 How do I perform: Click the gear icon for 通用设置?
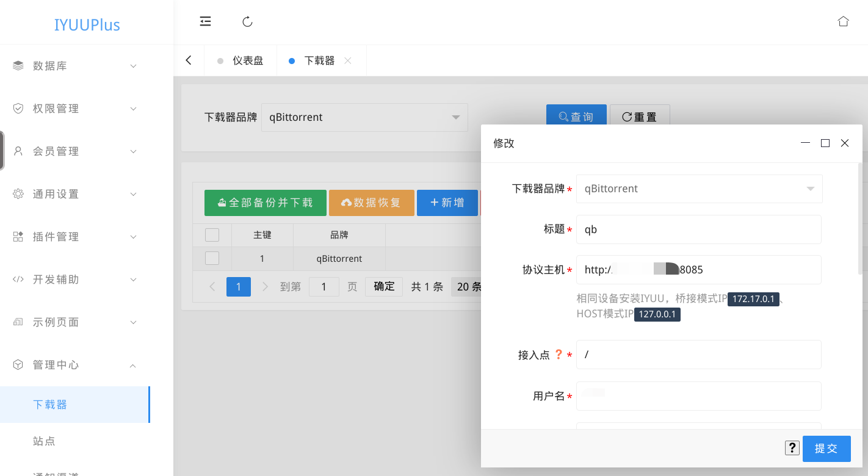[x=18, y=194]
